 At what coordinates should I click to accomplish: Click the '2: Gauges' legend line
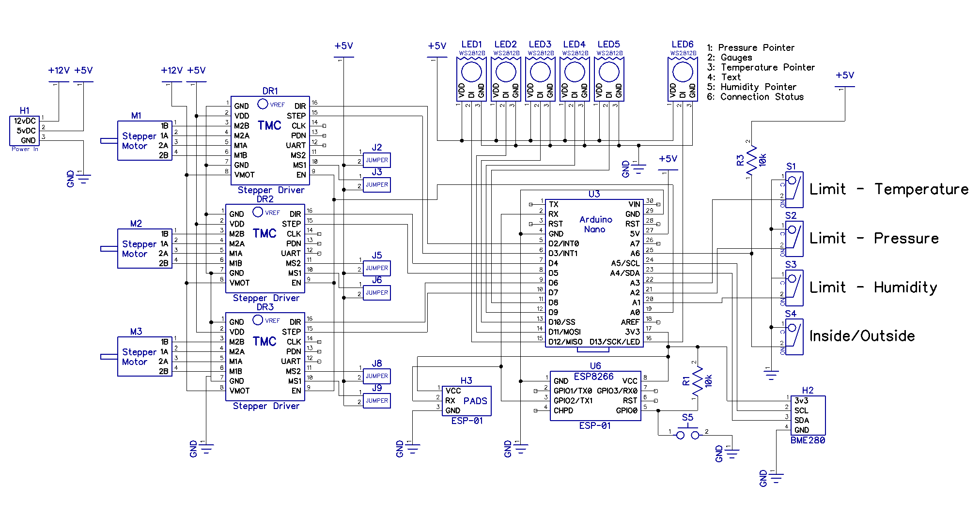(730, 58)
